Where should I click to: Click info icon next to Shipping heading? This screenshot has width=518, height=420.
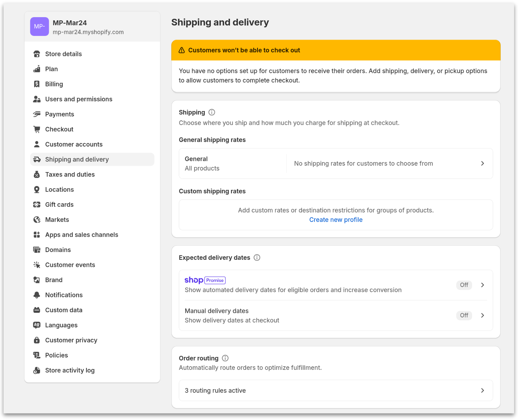pyautogui.click(x=212, y=112)
